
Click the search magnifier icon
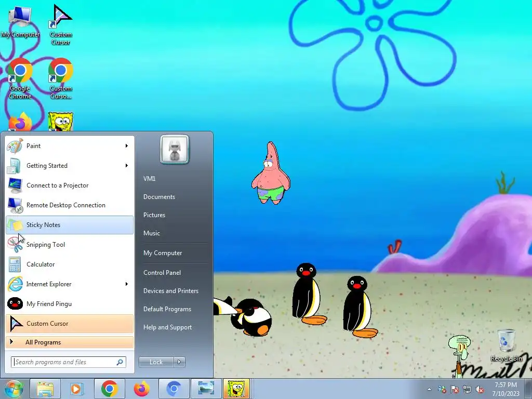click(120, 362)
